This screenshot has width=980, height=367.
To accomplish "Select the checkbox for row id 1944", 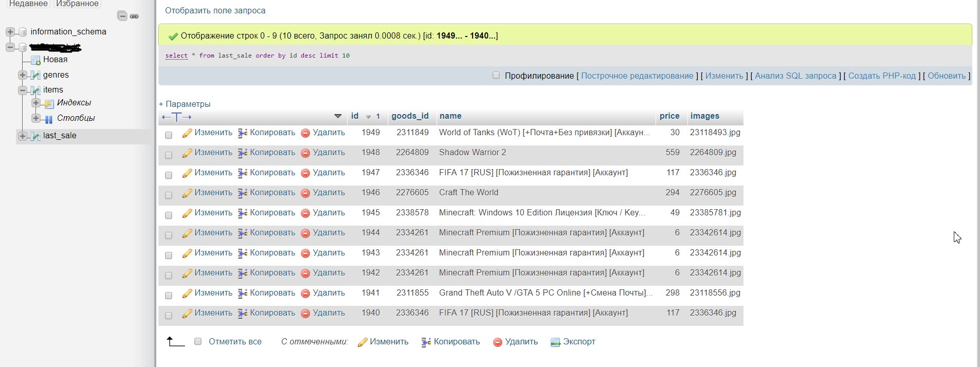I will tap(169, 235).
